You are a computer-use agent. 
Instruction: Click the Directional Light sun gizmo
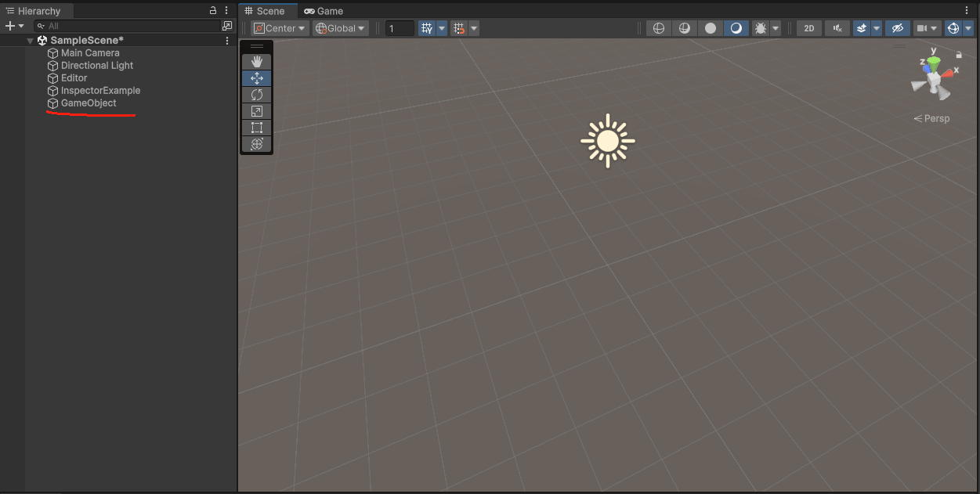pyautogui.click(x=608, y=141)
